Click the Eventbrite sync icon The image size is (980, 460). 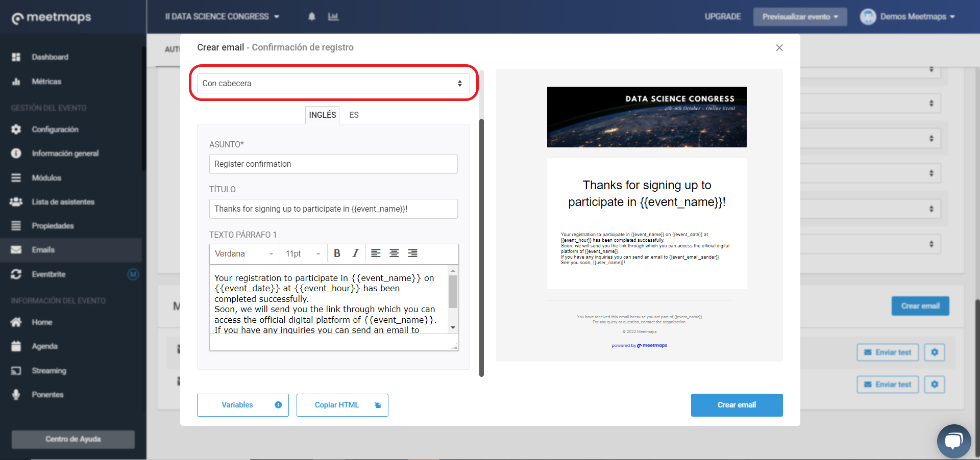pos(16,274)
